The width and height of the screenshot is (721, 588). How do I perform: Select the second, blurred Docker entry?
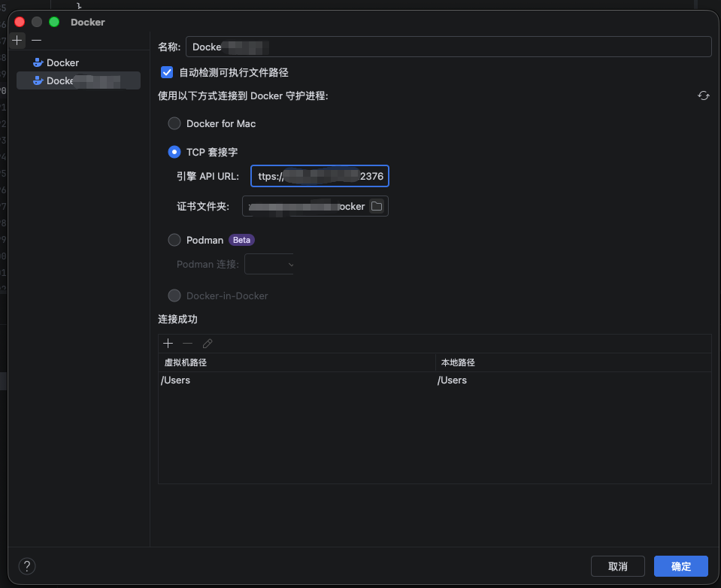tap(78, 81)
